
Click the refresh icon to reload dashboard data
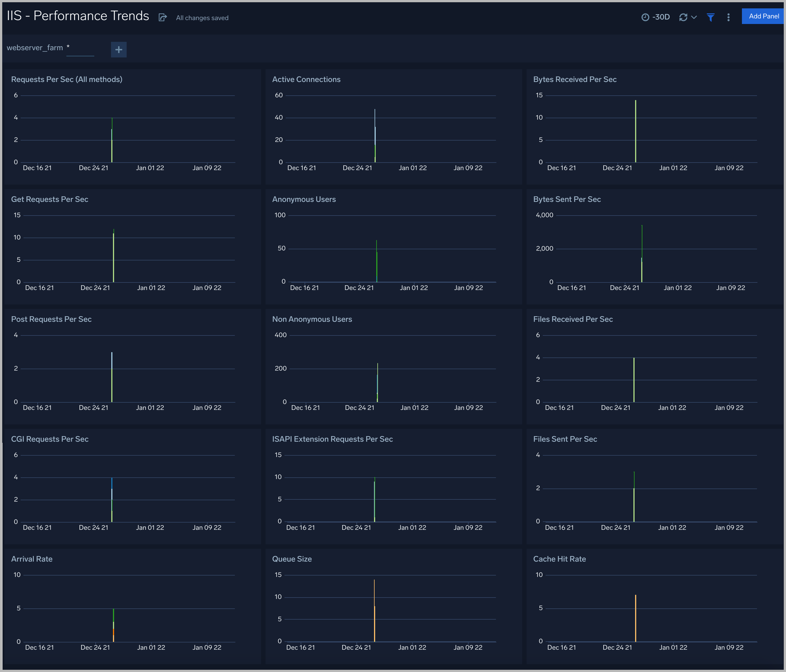tap(684, 17)
